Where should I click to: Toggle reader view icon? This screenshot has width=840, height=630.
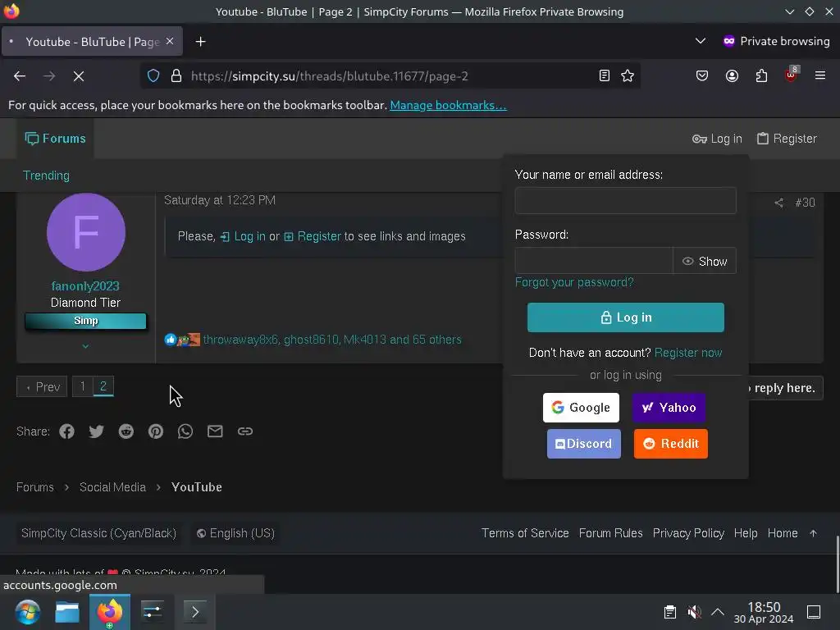[605, 76]
